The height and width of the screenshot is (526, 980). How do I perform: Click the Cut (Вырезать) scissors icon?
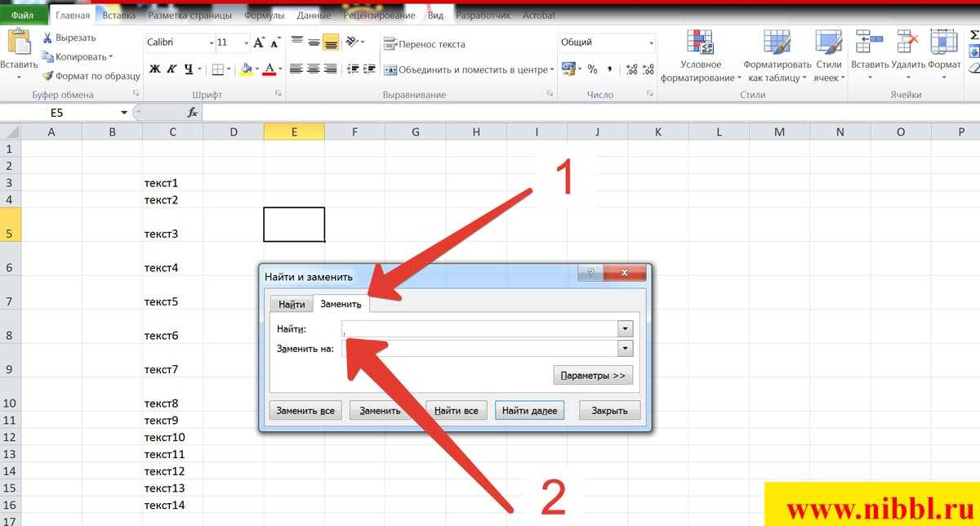pyautogui.click(x=47, y=38)
